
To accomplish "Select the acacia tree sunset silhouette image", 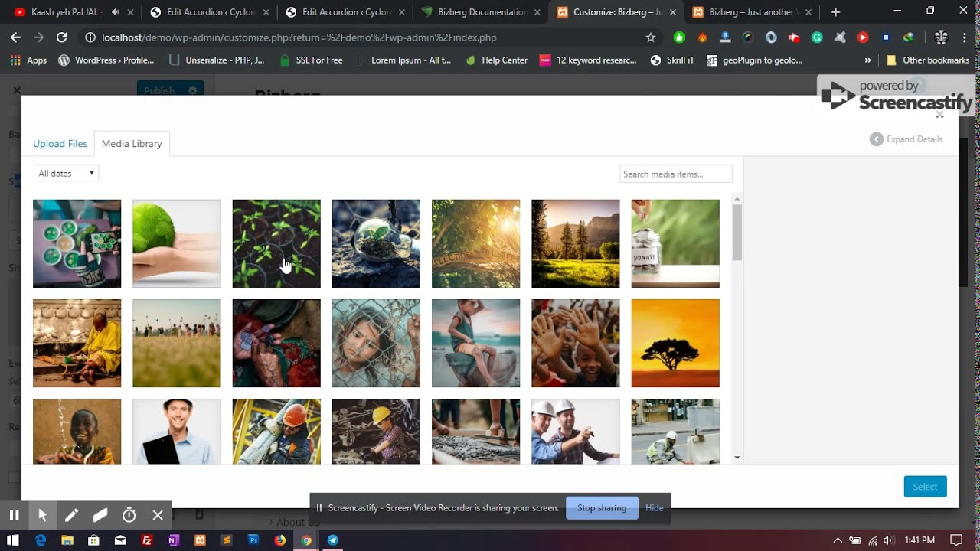I will pyautogui.click(x=675, y=343).
